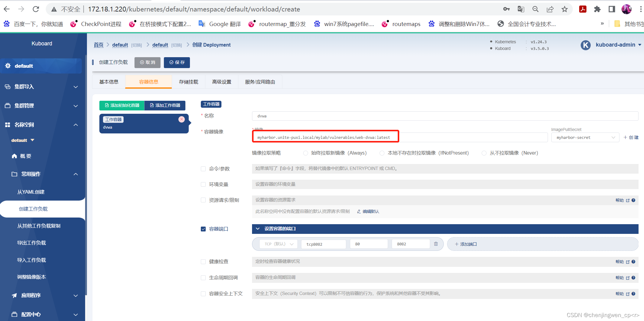Select 从不拉取镜像 (Never) radio
Image resolution: width=644 pixels, height=321 pixels.
click(x=484, y=153)
